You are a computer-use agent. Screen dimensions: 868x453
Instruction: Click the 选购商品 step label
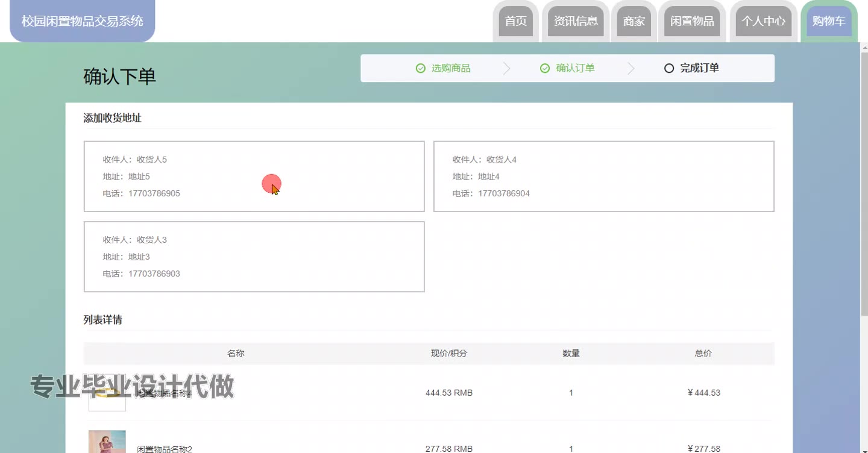(451, 68)
